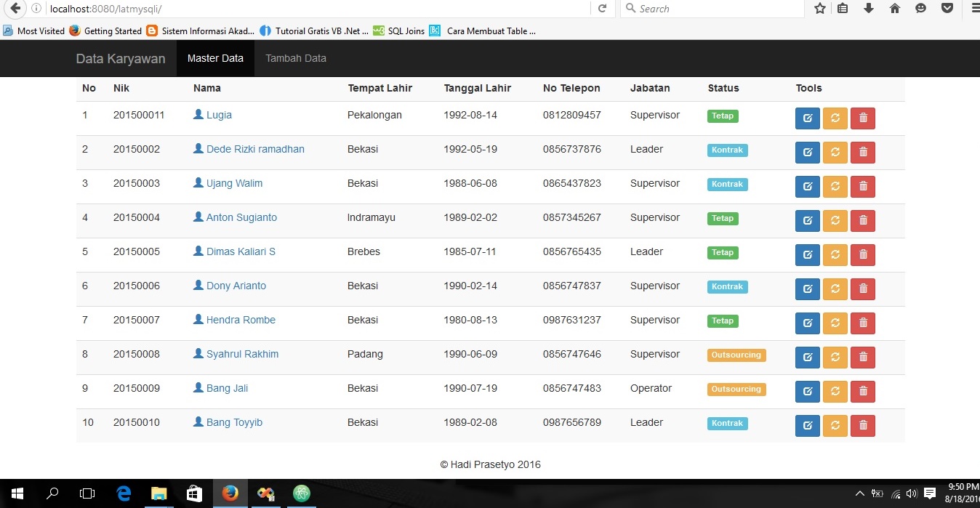The height and width of the screenshot is (508, 980).
Task: Open the Tambah Data menu item
Action: coord(295,57)
